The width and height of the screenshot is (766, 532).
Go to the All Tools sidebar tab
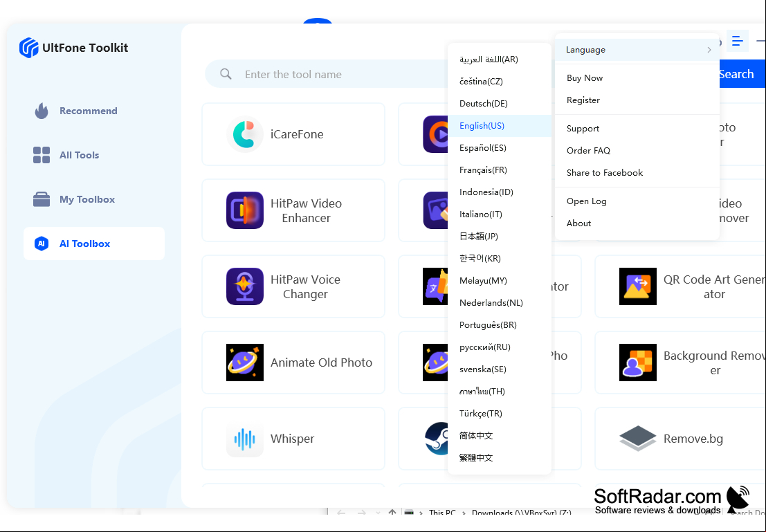(x=94, y=155)
